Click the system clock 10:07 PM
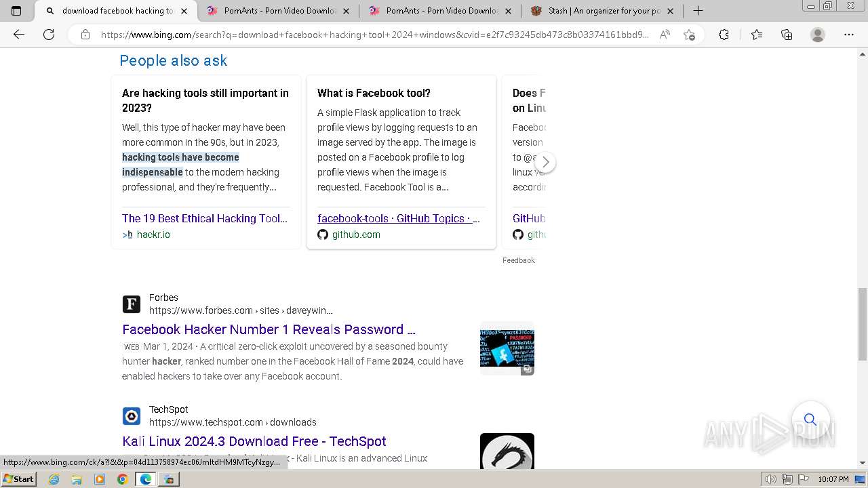868x488 pixels. [833, 479]
